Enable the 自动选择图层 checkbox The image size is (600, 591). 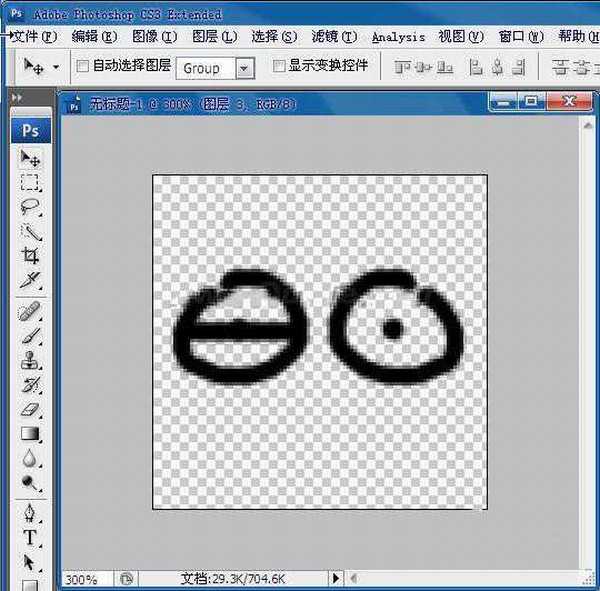point(83,67)
